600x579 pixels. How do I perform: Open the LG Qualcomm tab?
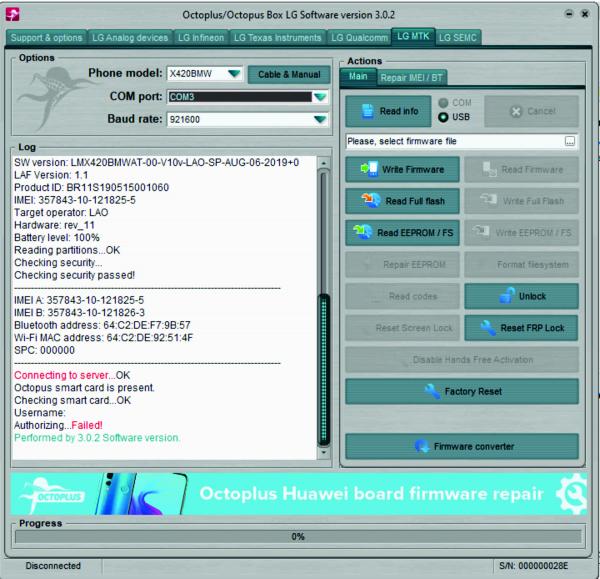(359, 38)
